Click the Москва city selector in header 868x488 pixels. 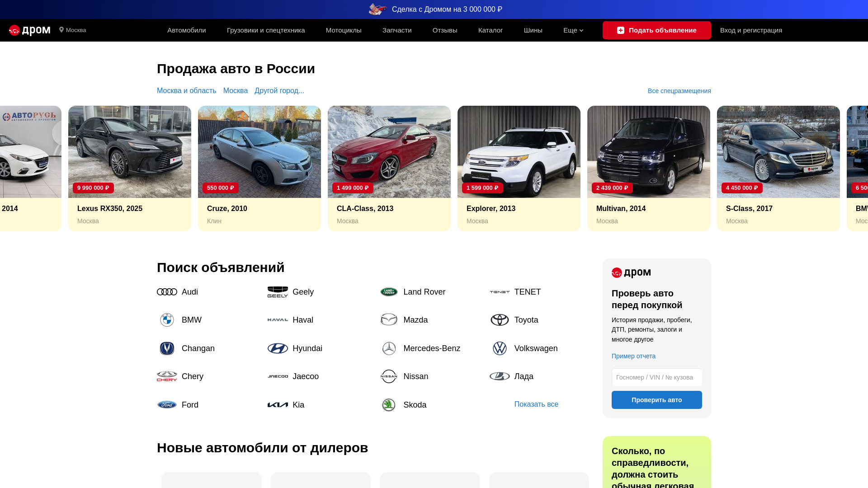pos(73,30)
